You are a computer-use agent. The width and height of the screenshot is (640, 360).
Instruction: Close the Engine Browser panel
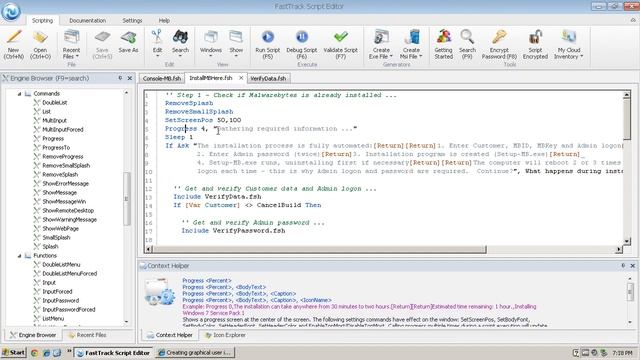[130, 78]
